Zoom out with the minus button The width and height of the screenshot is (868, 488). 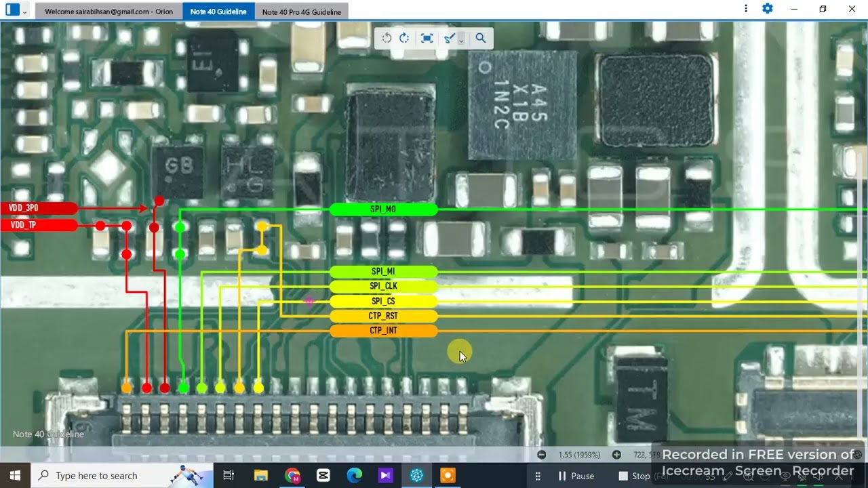coord(541,455)
